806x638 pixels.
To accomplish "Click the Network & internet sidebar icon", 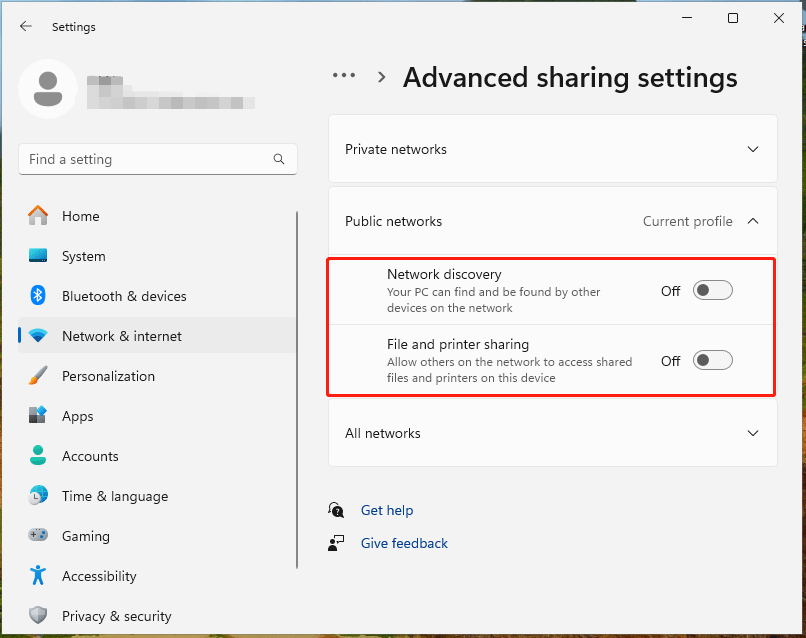I will pos(40,336).
